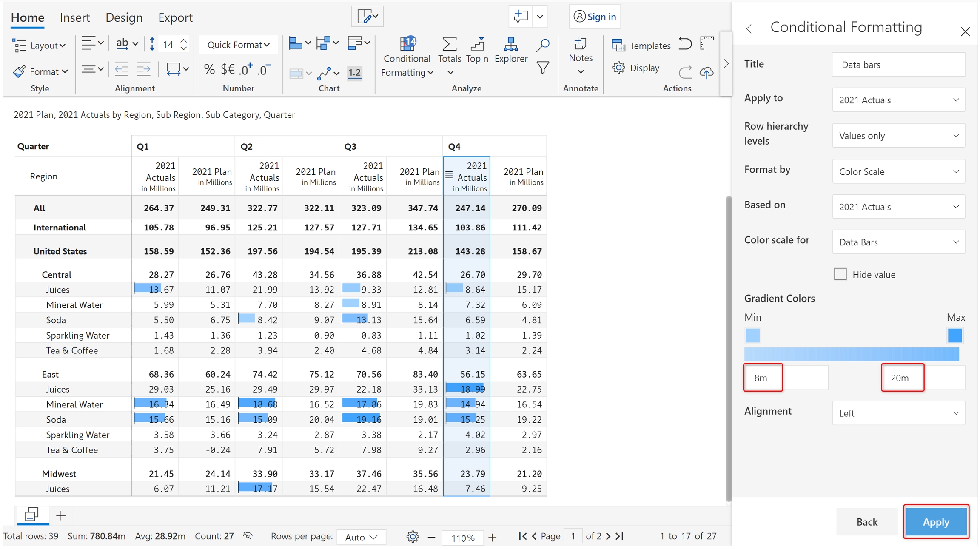This screenshot has height=549, width=980.
Task: Click the percent number format icon
Action: point(209,69)
